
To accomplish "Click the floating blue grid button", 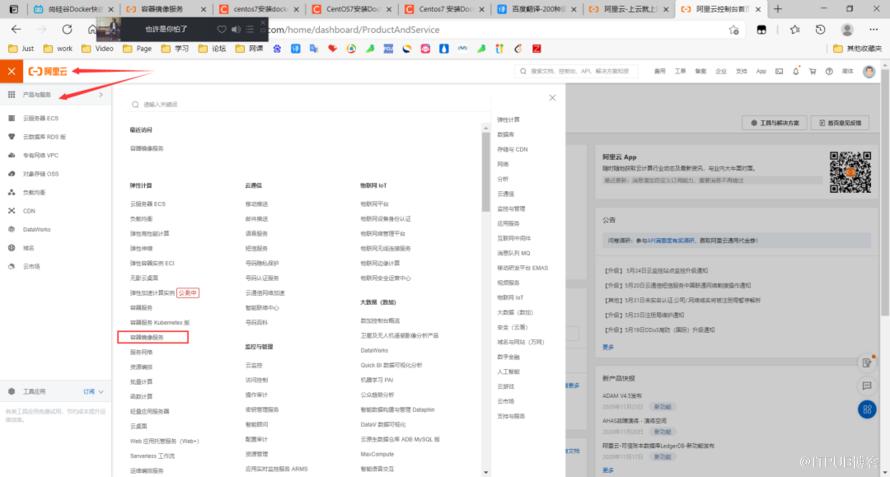I will (x=867, y=409).
